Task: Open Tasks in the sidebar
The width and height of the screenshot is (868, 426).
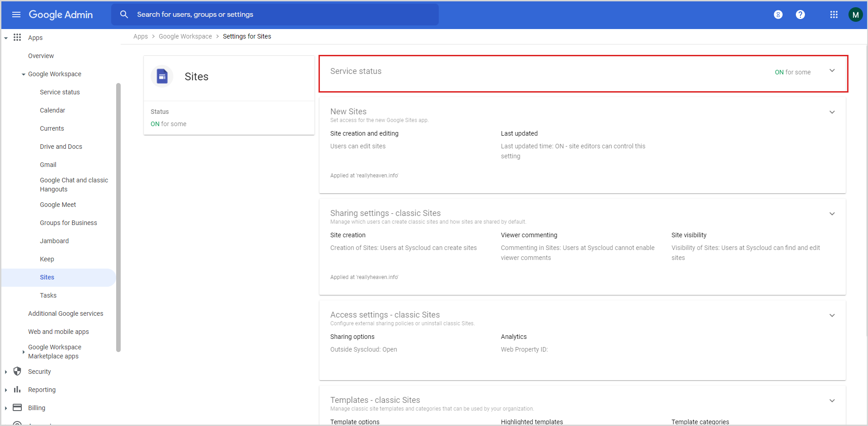Action: (48, 295)
